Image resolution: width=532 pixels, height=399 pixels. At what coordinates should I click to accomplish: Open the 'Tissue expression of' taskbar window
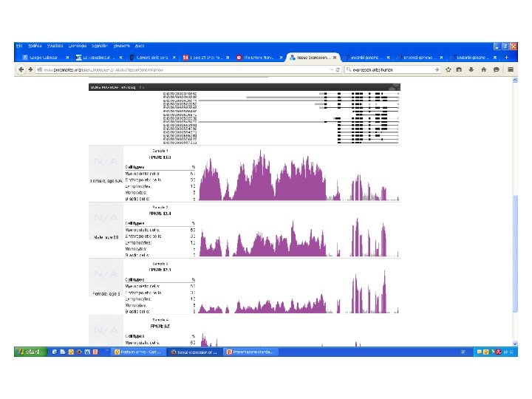(x=195, y=352)
